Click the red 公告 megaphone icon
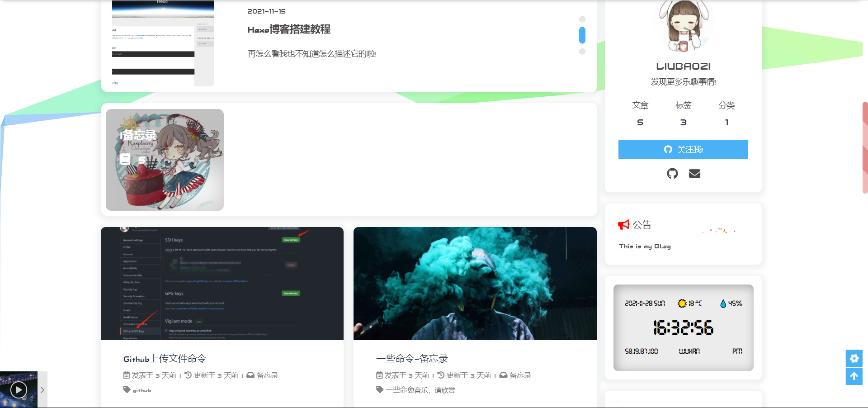This screenshot has width=868, height=408. [623, 224]
